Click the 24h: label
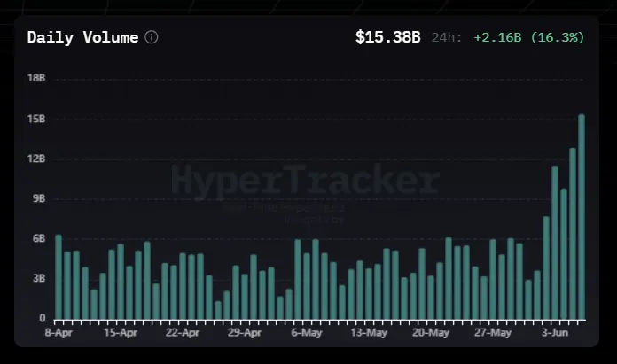Screen dimensions: 617x364 (447, 37)
